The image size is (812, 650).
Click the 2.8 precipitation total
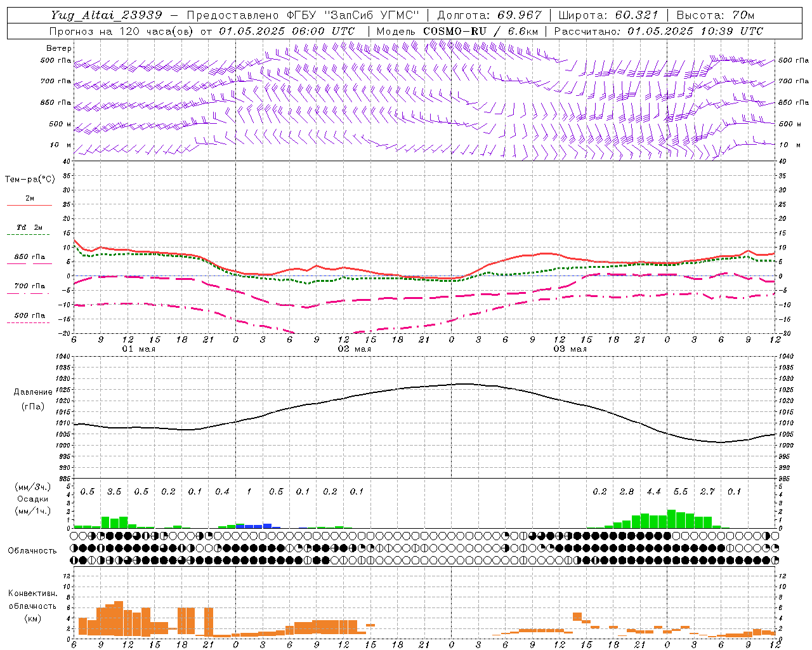[x=627, y=492]
